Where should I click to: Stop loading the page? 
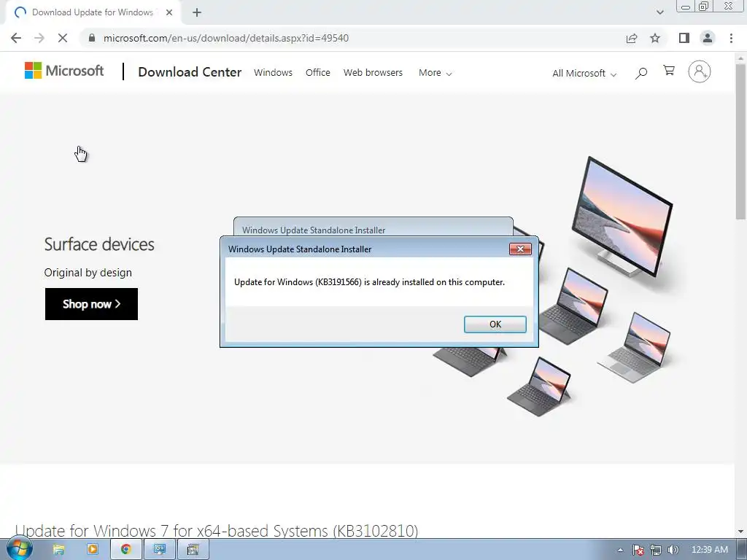coord(63,38)
